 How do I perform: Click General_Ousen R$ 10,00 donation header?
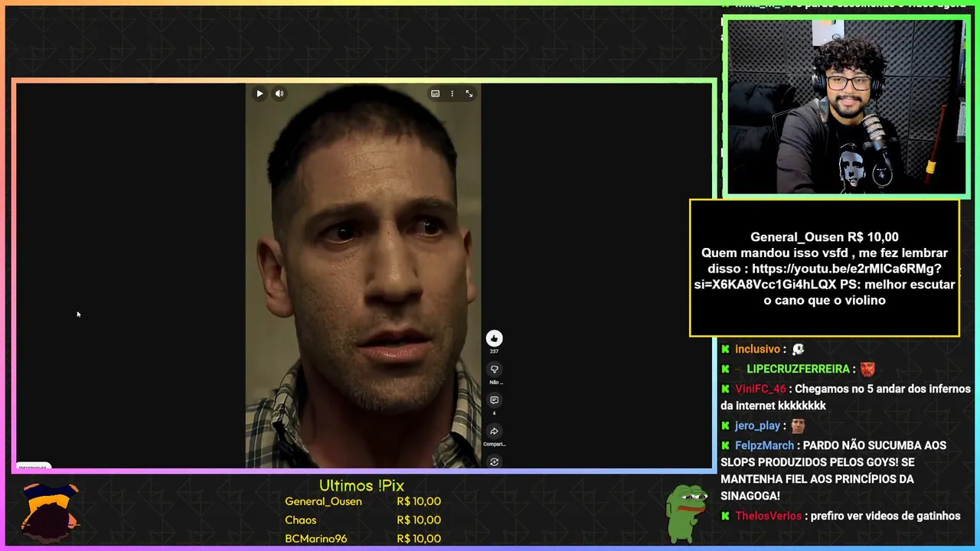[x=825, y=237]
